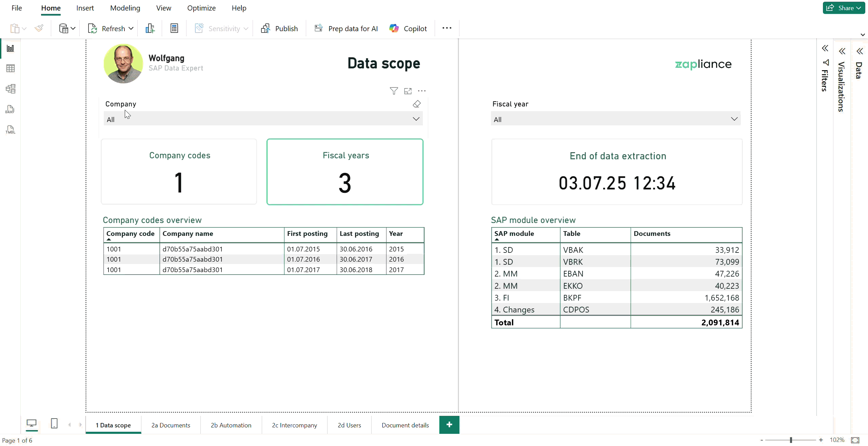
Task: Switch to 2c Intercompany page tab
Action: coord(294,425)
